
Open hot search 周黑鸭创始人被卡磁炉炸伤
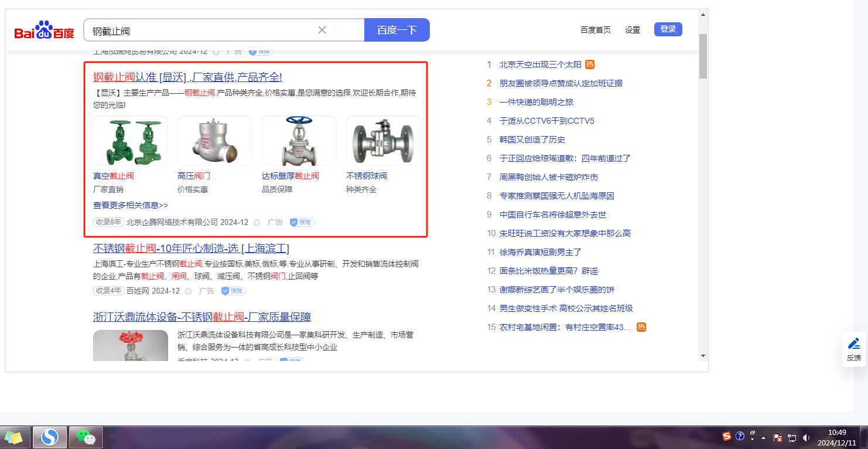[x=549, y=177]
